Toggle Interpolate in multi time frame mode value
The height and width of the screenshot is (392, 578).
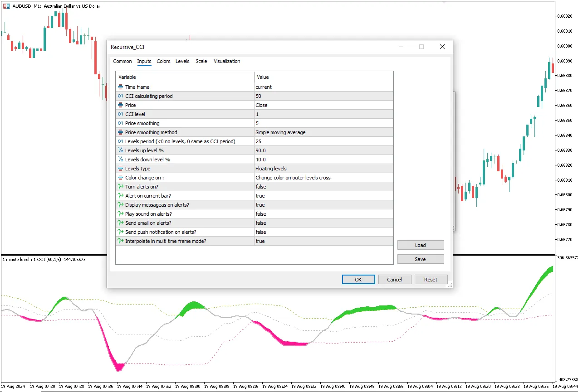click(x=323, y=241)
